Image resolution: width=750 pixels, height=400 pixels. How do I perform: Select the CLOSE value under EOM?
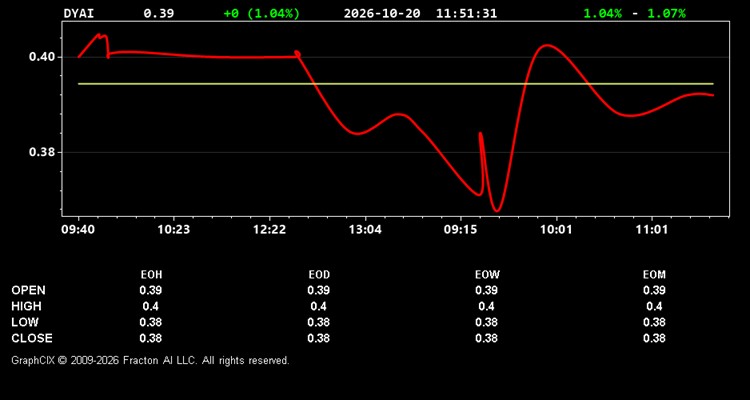[654, 338]
